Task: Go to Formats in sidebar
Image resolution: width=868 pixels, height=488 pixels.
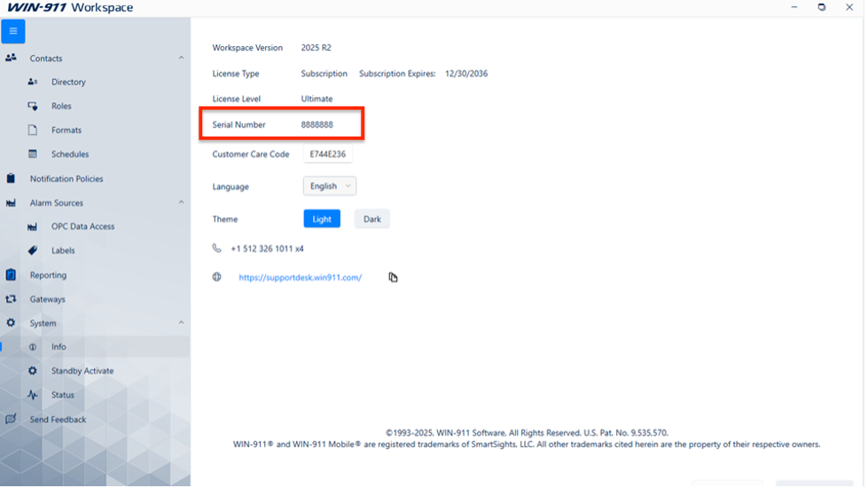Action: (x=66, y=130)
